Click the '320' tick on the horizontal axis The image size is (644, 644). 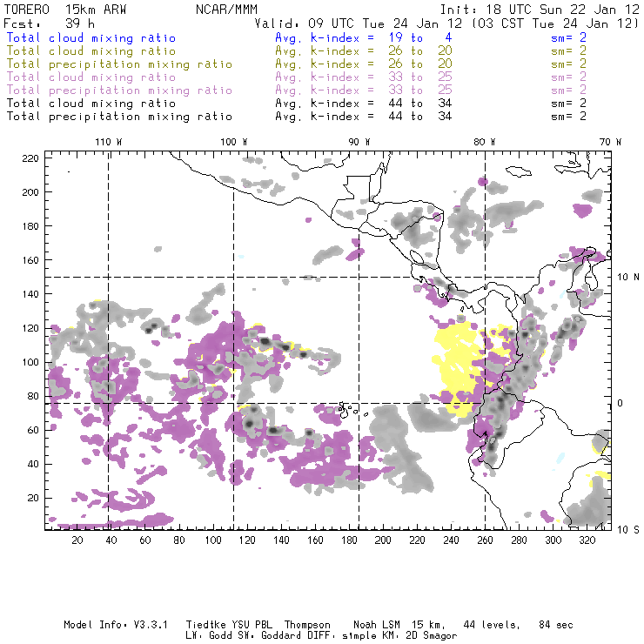pyautogui.click(x=587, y=540)
